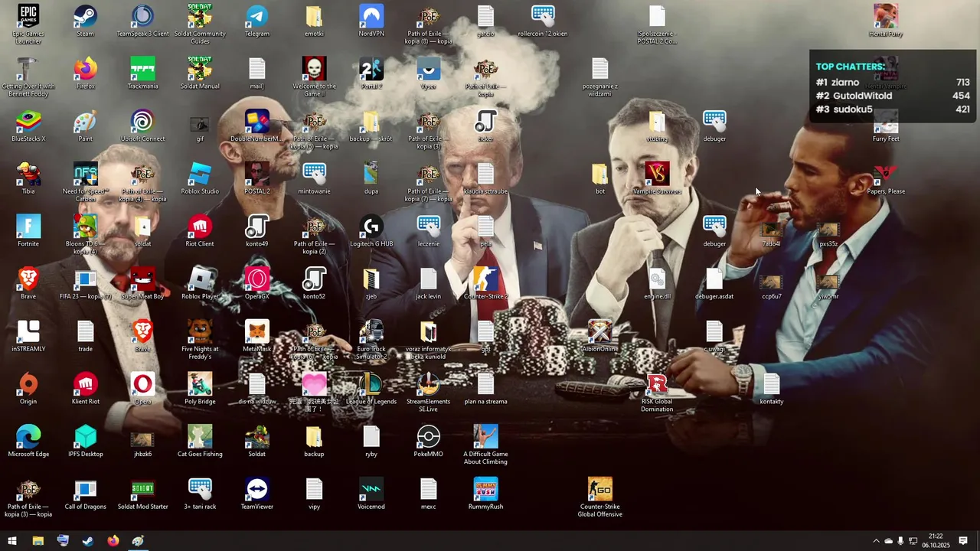Open the emotki folder
980x551 pixels.
(314, 21)
